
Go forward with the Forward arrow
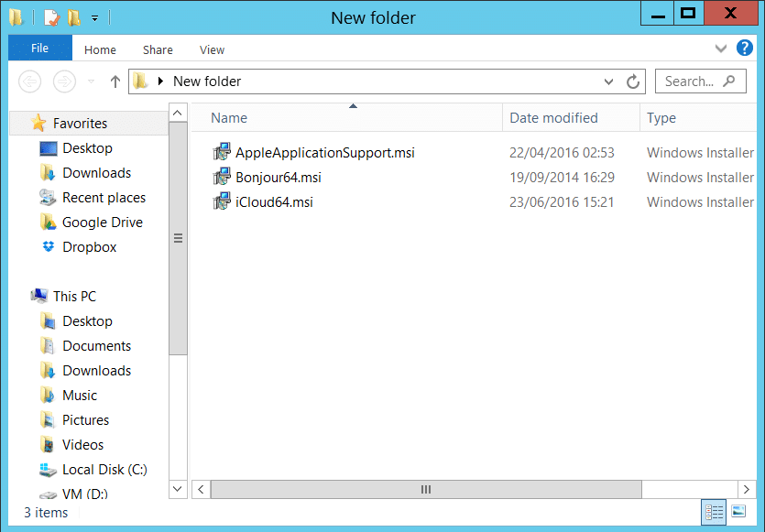click(x=64, y=81)
